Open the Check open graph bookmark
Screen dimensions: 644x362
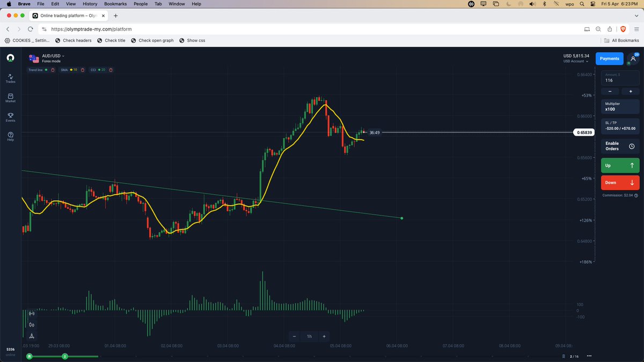pyautogui.click(x=152, y=40)
